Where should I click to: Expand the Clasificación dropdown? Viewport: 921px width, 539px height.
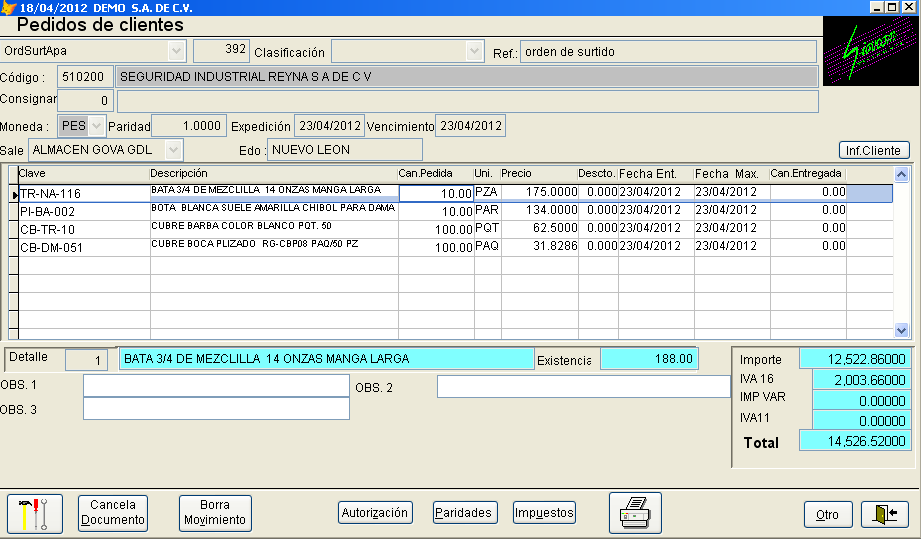point(475,51)
